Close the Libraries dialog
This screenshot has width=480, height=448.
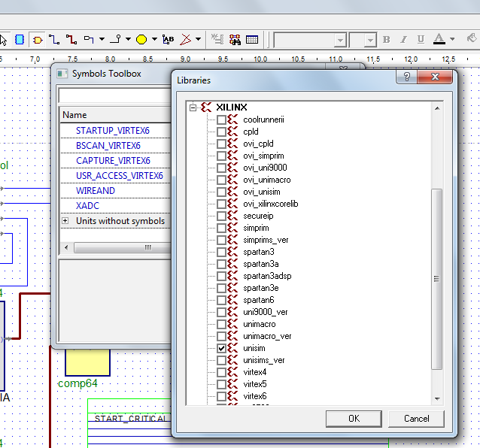[x=435, y=77]
